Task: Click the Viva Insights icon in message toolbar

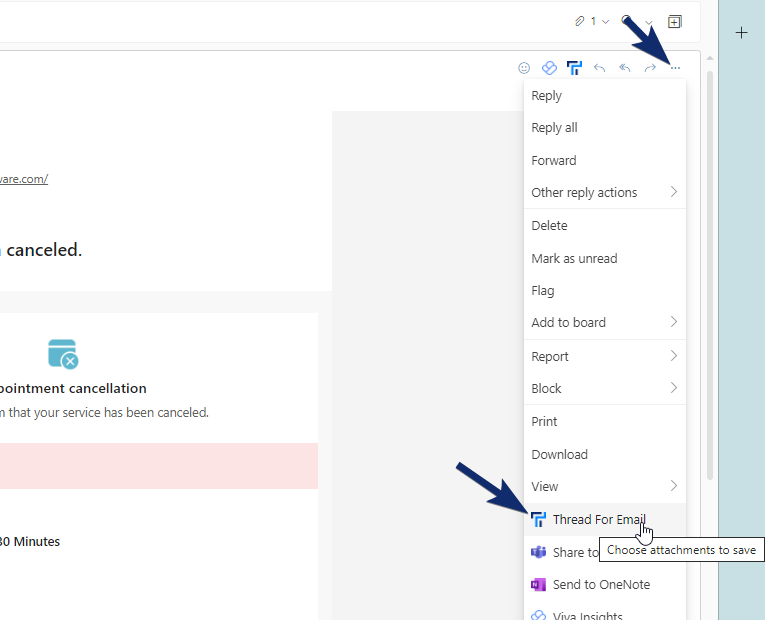Action: pos(549,68)
